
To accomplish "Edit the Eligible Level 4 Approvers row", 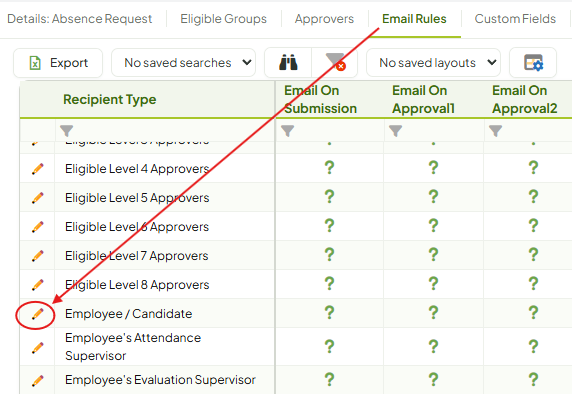I will [38, 169].
